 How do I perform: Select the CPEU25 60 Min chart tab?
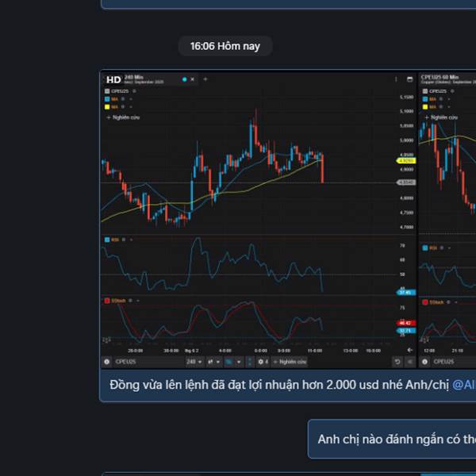point(447,79)
